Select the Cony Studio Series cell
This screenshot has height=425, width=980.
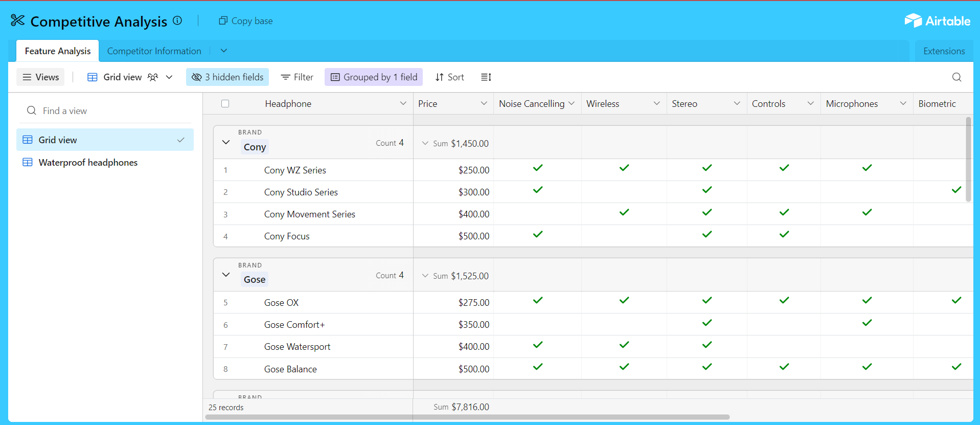[x=313, y=192]
